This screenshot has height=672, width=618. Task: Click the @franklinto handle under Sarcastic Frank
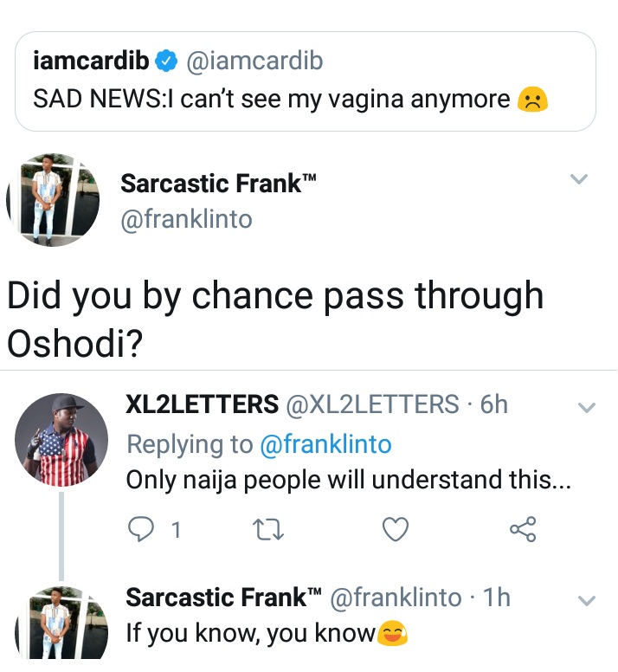(x=186, y=219)
